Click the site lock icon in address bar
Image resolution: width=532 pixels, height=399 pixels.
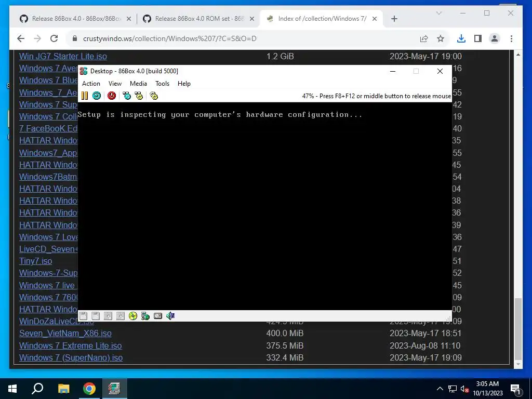75,38
